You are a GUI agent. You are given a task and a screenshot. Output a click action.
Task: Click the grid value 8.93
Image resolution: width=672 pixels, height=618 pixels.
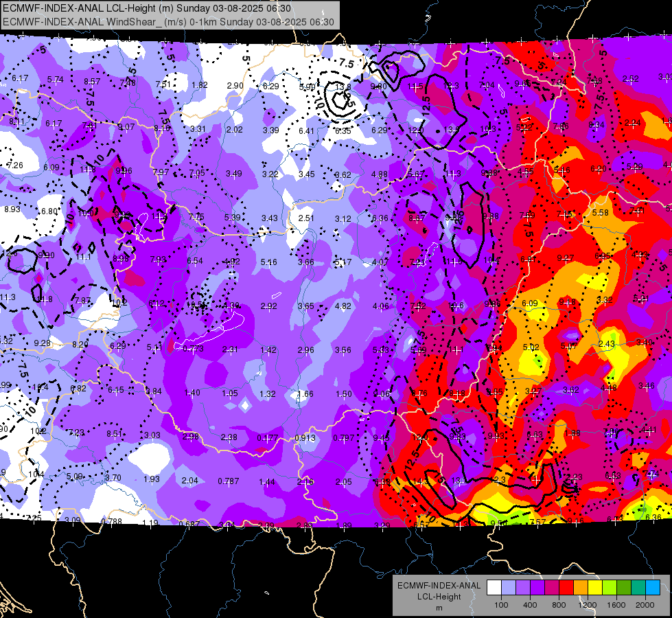[12, 209]
